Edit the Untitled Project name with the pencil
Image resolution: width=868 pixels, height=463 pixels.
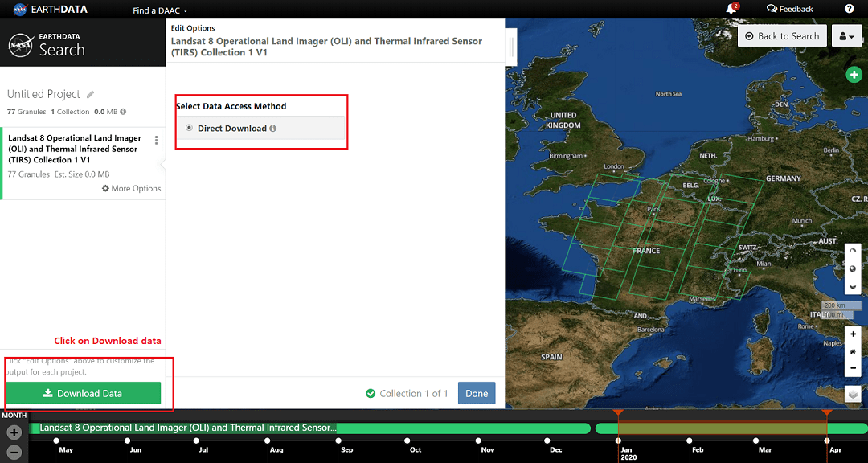click(x=90, y=94)
